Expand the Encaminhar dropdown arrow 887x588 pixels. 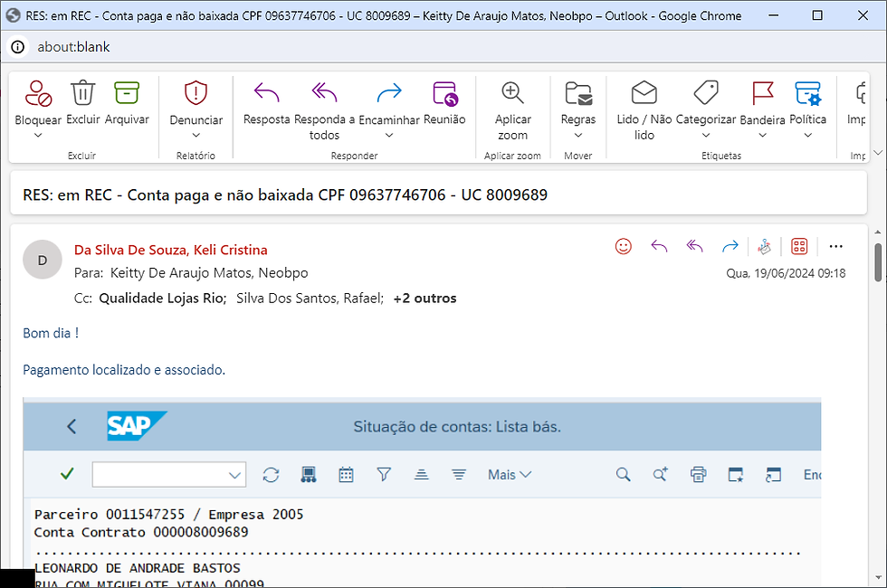coord(389,135)
